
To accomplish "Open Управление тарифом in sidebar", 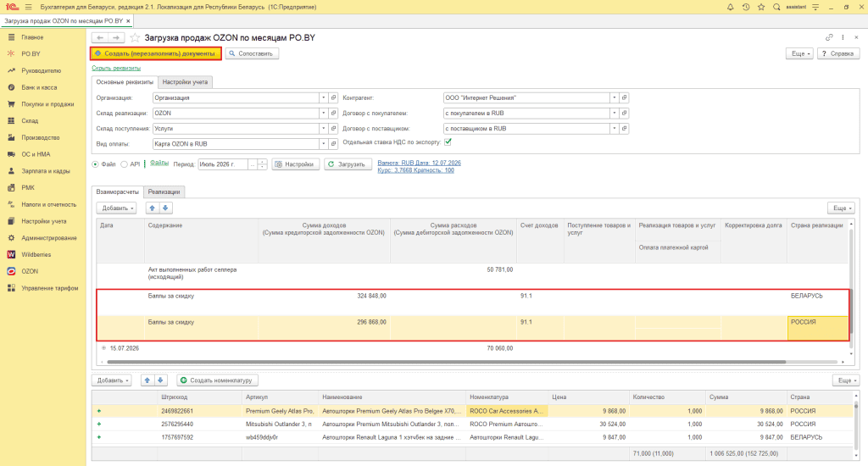I will [x=50, y=288].
